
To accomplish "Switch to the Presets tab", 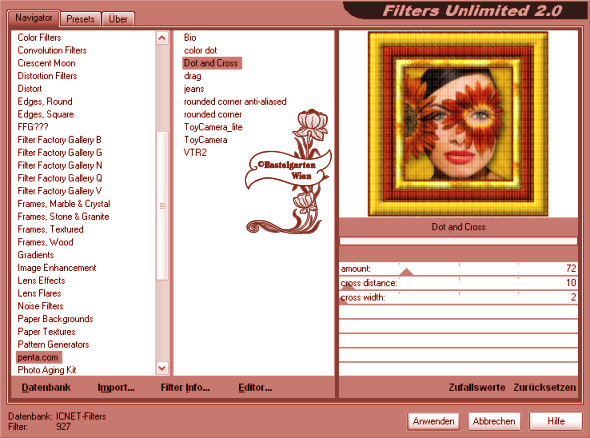I will point(80,19).
